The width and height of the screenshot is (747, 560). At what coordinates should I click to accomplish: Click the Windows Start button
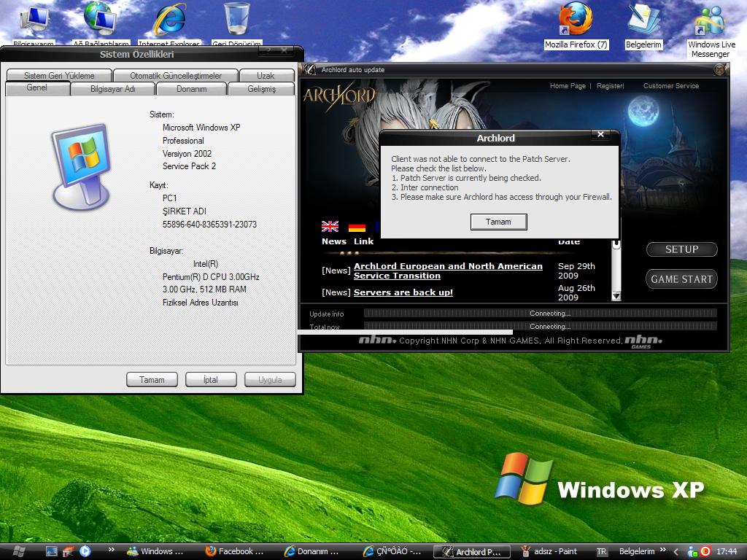point(18,551)
